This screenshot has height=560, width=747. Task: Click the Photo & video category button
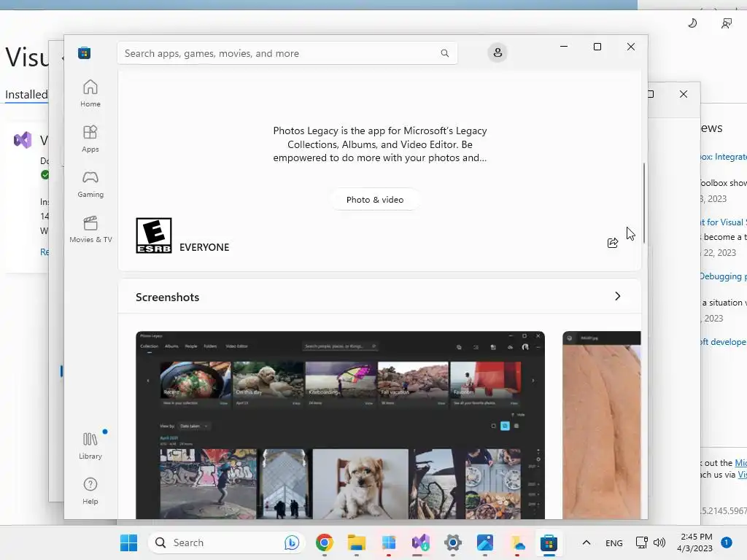[375, 200]
